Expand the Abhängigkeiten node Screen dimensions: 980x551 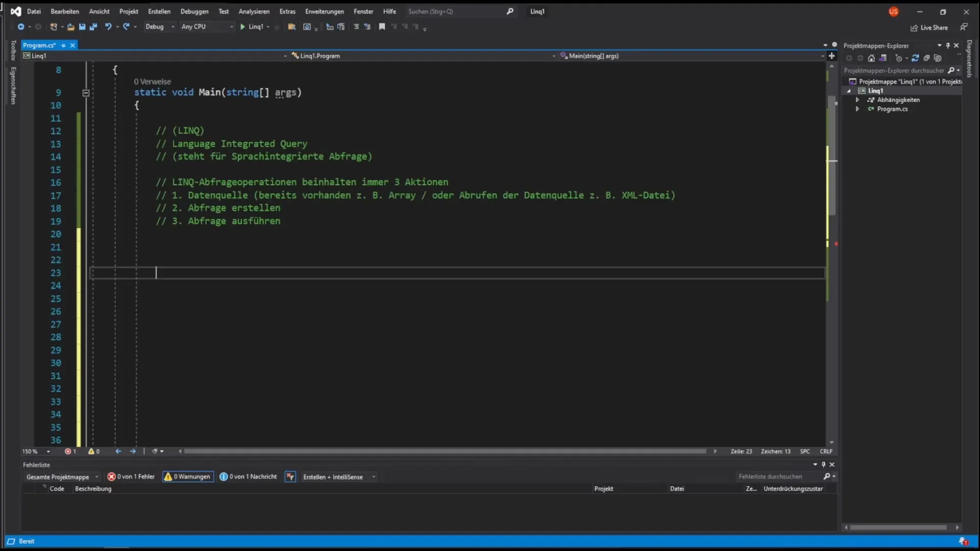tap(857, 100)
